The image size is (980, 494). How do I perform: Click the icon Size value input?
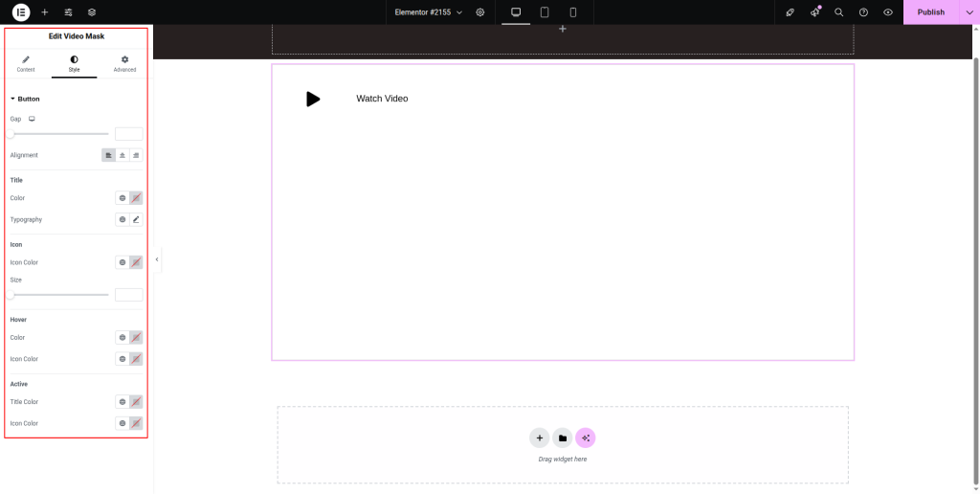point(129,295)
